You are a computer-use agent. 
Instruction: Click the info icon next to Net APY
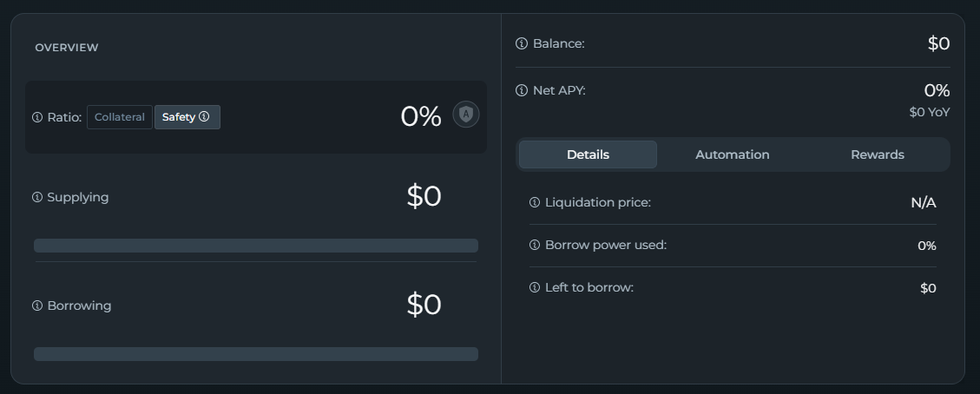(x=522, y=90)
